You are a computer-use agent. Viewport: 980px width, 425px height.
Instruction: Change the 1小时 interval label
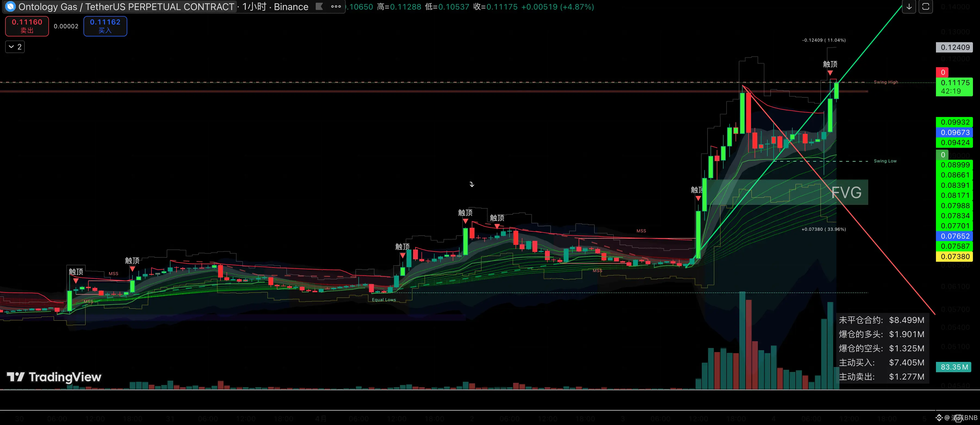254,7
